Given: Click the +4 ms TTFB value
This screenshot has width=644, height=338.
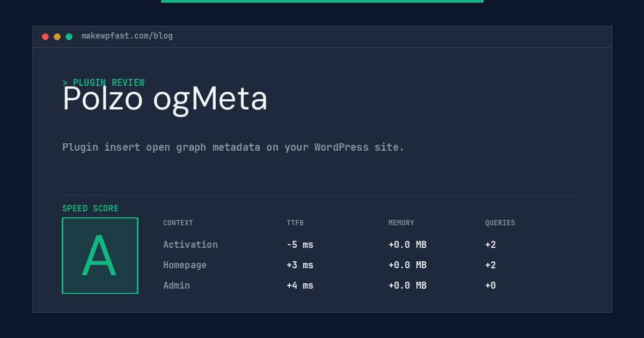Looking at the screenshot, I should tap(300, 285).
